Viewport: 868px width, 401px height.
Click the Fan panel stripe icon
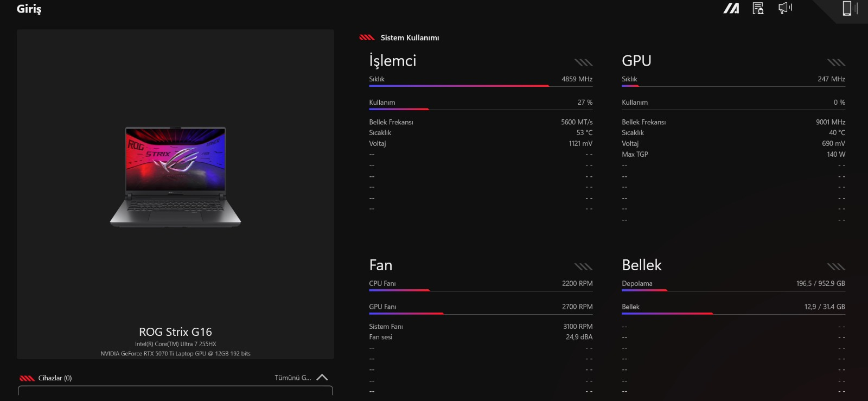(x=584, y=266)
